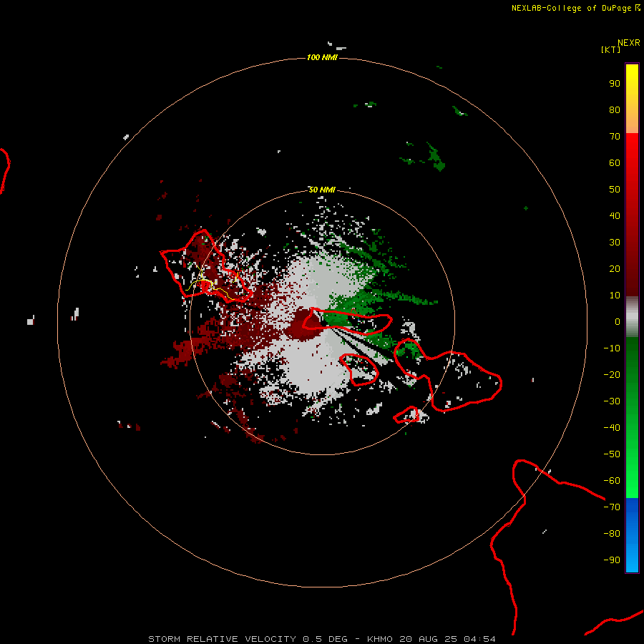Click the 70 value on velocity scale
This screenshot has width=644, height=644.
[x=615, y=137]
